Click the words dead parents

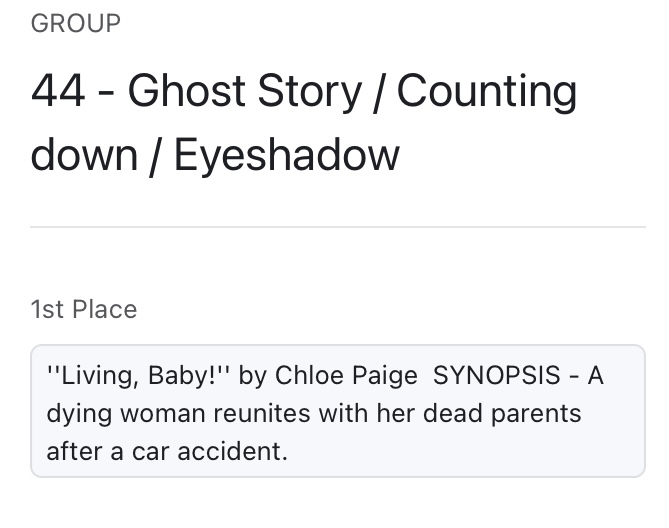coord(503,413)
